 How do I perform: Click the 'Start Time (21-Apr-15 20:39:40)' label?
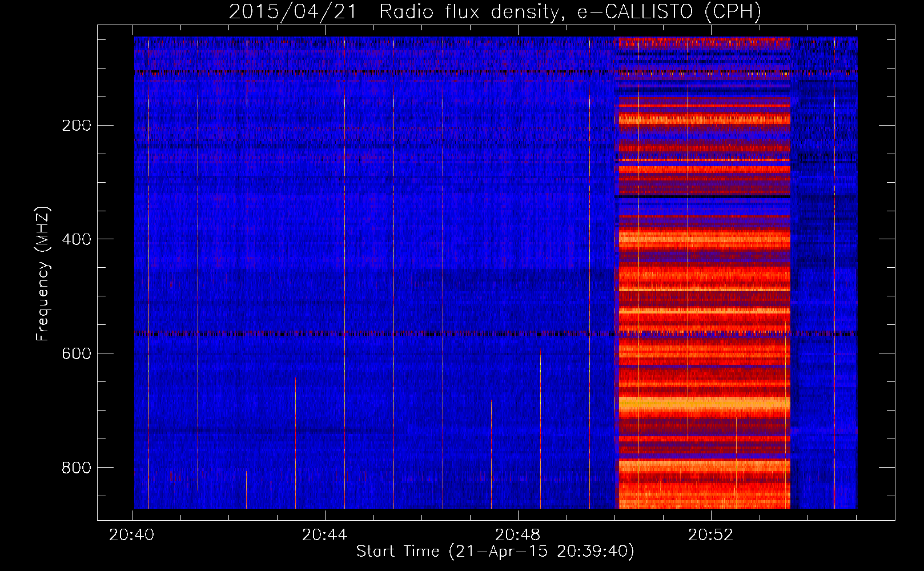click(495, 551)
